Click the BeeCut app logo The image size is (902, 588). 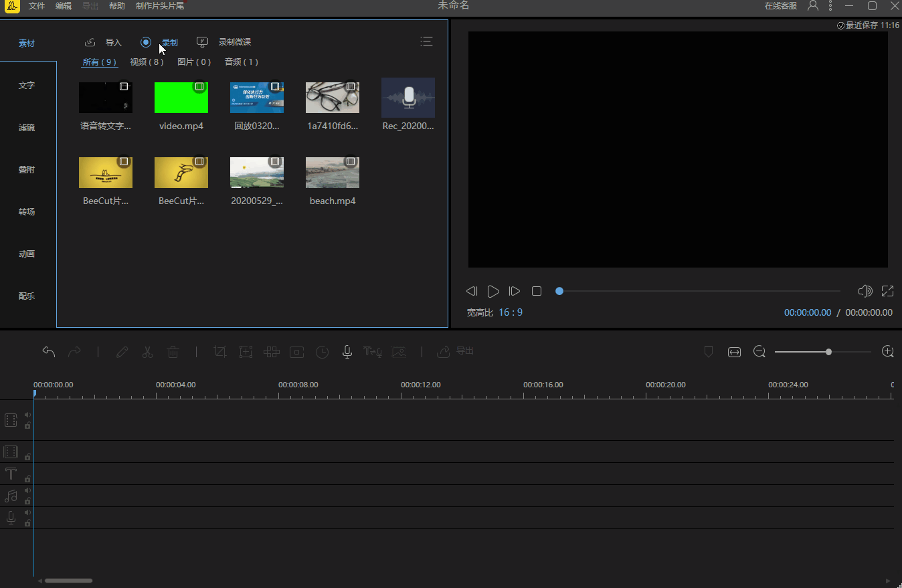(x=12, y=6)
